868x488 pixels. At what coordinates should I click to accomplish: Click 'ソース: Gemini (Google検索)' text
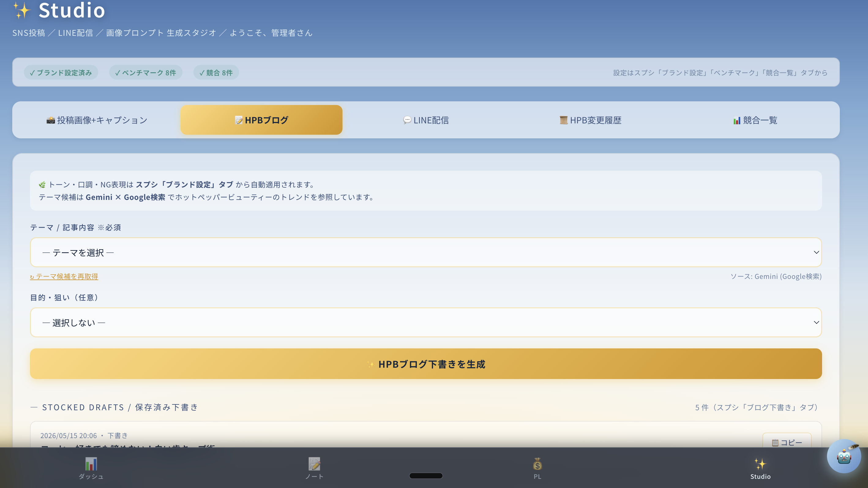click(776, 276)
